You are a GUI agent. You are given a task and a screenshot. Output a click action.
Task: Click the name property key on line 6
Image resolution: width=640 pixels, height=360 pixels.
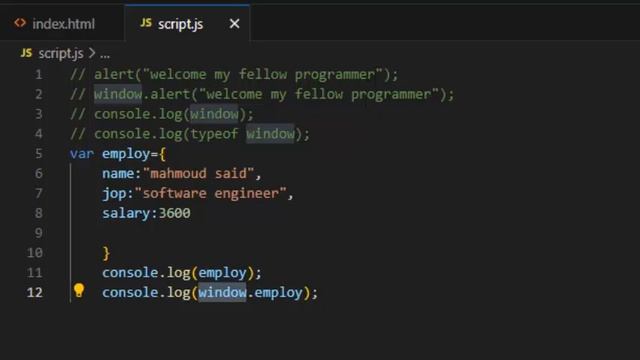(x=118, y=173)
